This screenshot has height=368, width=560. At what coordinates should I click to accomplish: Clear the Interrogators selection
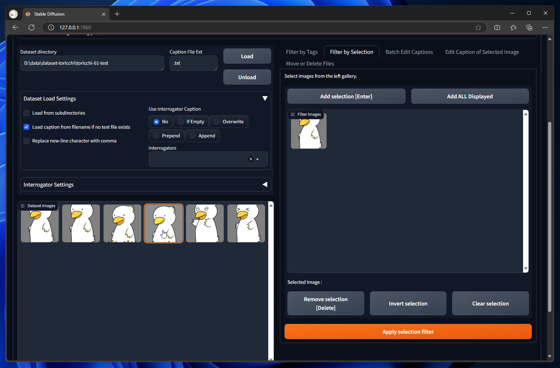click(250, 159)
